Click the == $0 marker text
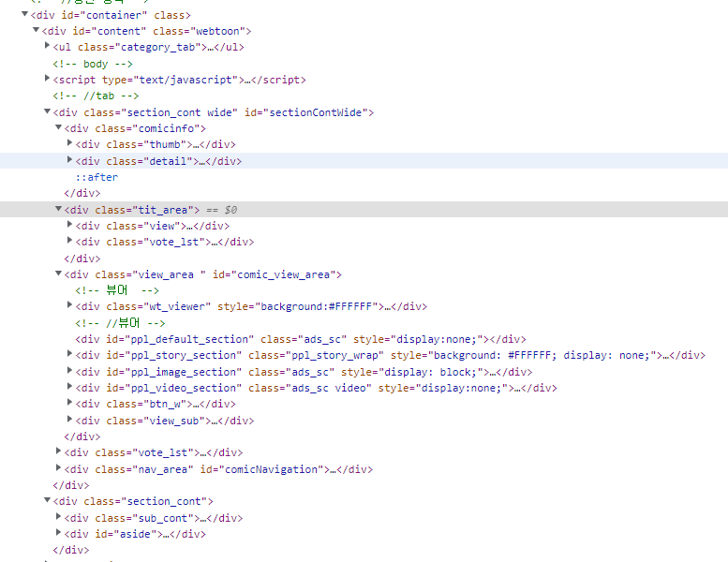This screenshot has height=562, width=728. click(221, 210)
